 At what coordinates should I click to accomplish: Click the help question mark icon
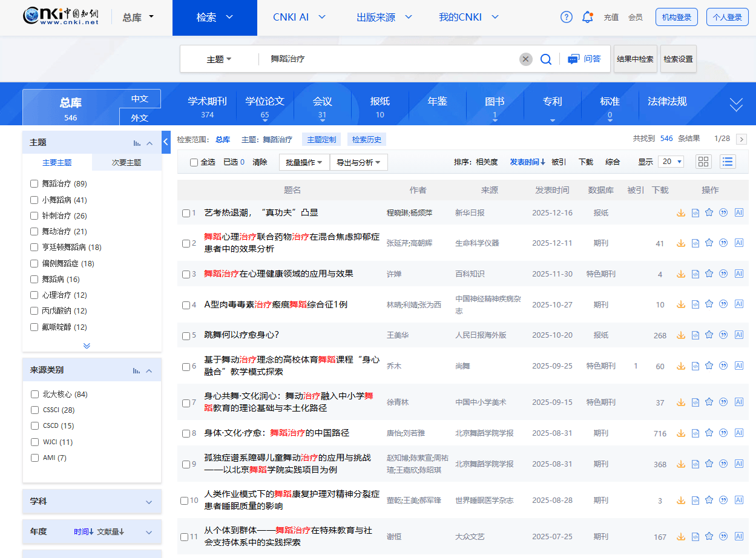click(566, 17)
